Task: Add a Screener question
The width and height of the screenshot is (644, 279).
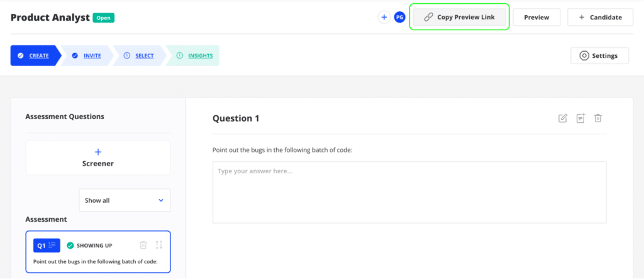Action: (98, 158)
